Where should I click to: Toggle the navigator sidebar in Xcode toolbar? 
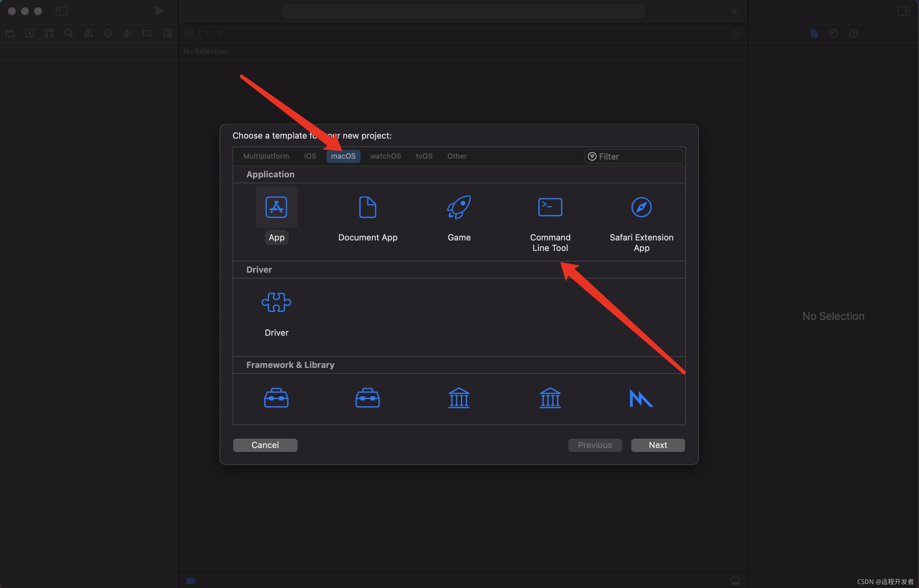(x=61, y=11)
